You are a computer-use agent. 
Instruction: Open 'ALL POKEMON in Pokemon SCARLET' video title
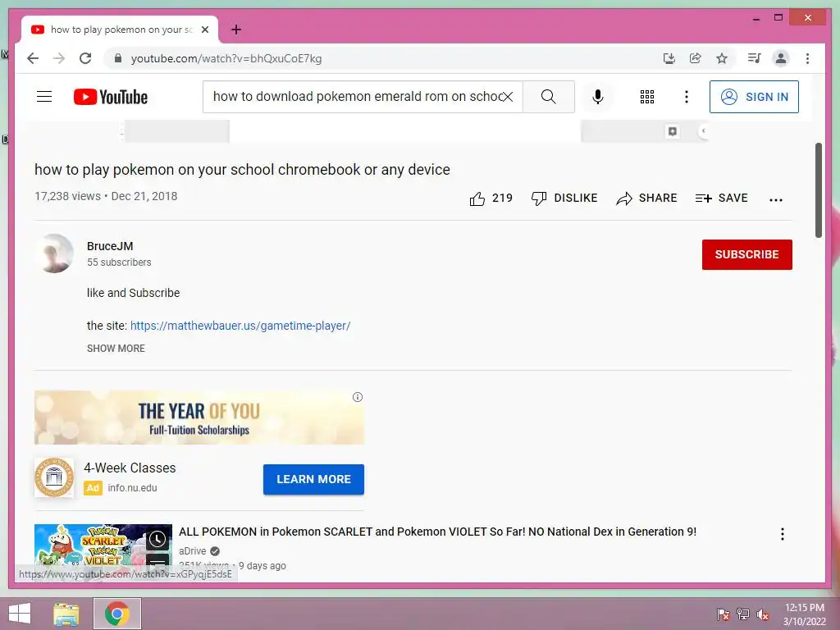pos(438,532)
